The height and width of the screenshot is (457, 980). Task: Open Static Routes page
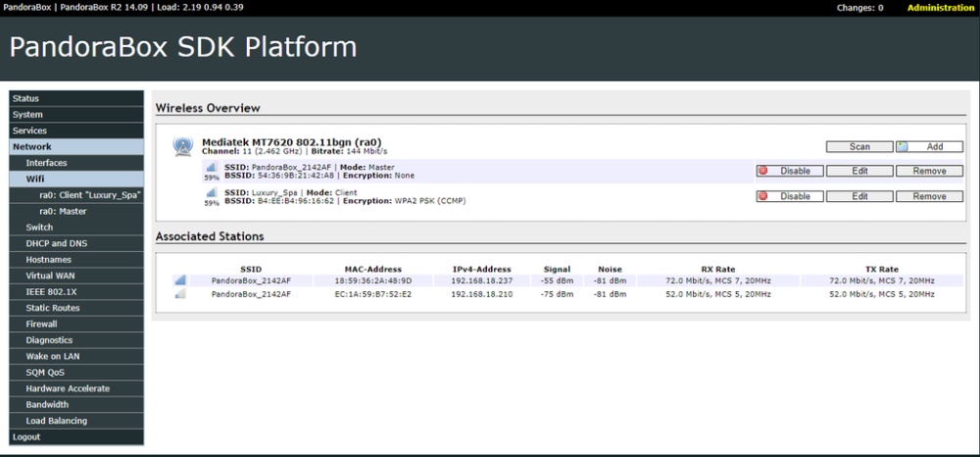tap(76, 308)
